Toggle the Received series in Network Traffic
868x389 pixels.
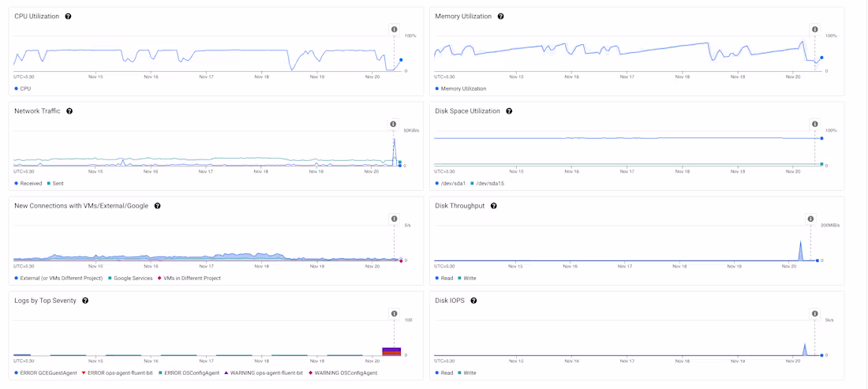[30, 183]
